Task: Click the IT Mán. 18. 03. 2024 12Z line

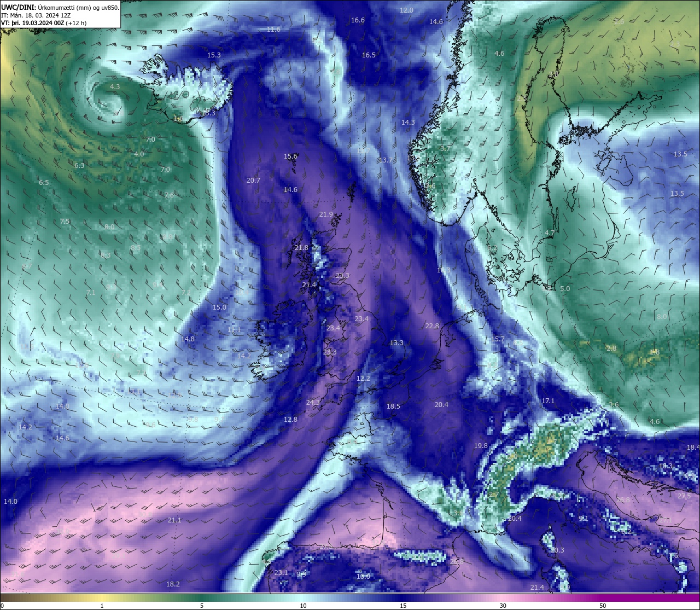Action: click(x=36, y=15)
